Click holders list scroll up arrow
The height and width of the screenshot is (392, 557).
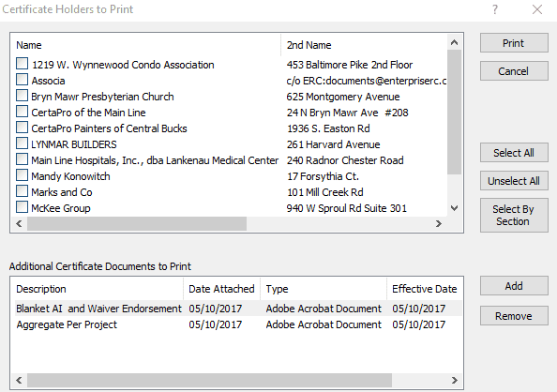pos(454,42)
